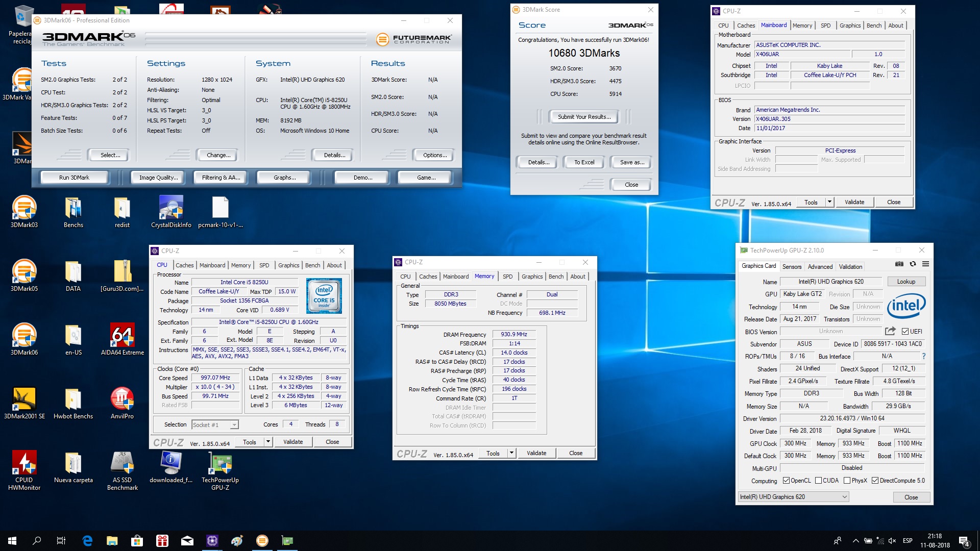Image resolution: width=980 pixels, height=551 pixels.
Task: Click the BIOS export share icon in GPU-Z
Action: pyautogui.click(x=890, y=331)
